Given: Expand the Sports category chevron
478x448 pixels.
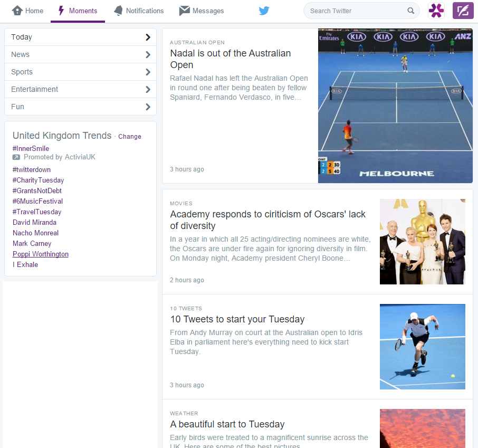Looking at the screenshot, I should [x=148, y=72].
